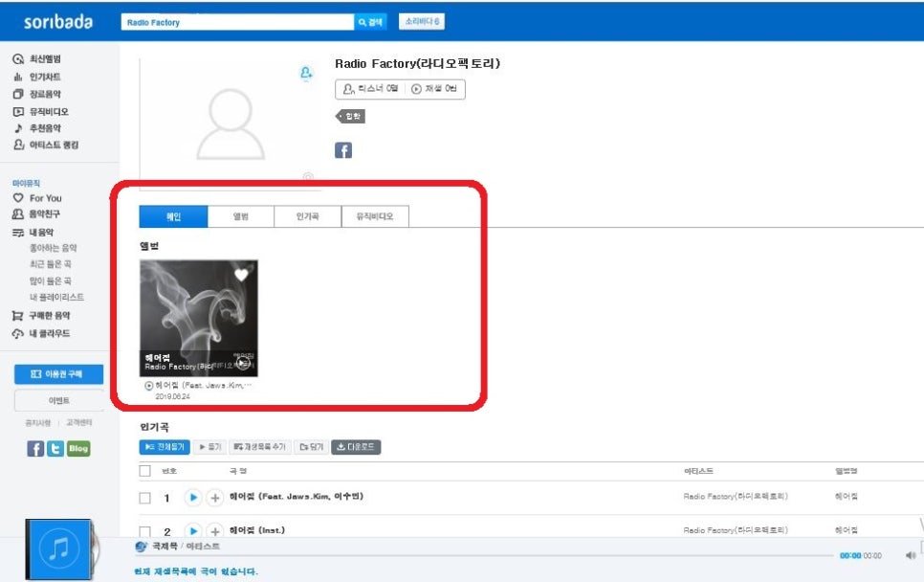
Task: Click the sidebar Blog icon
Action: 78,449
